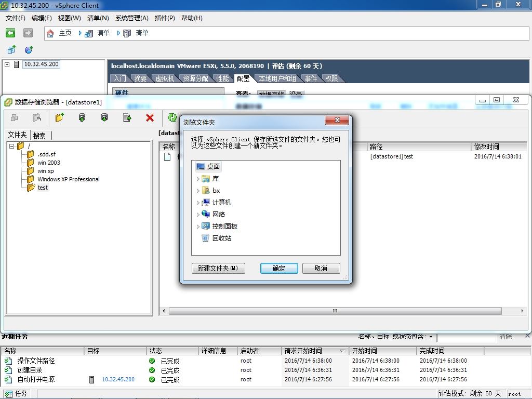Click the first grey datastore toolbar icon
This screenshot has height=399, width=532.
14,118
